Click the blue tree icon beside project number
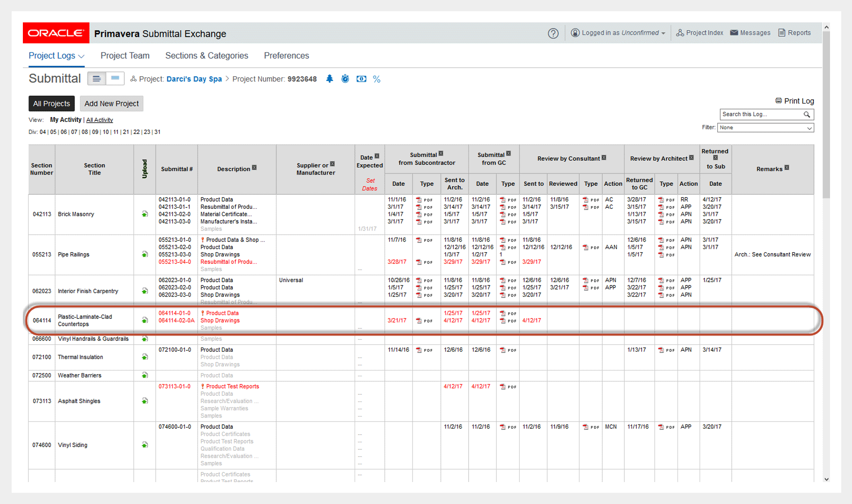Viewport: 852px width, 504px height. [330, 79]
